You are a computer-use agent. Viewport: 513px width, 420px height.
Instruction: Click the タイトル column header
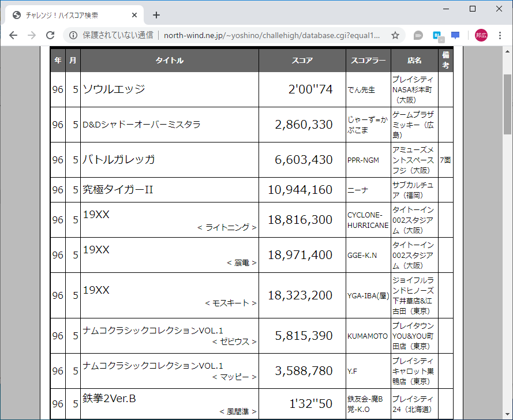click(x=170, y=60)
